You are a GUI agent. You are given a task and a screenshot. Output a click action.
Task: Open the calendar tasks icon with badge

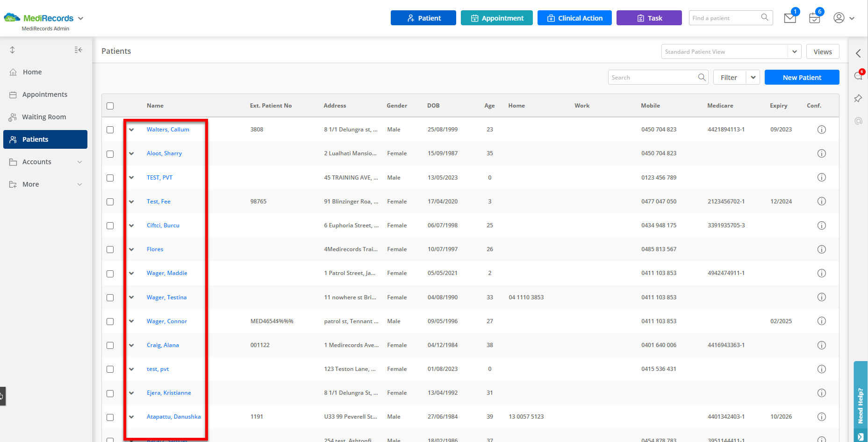[x=815, y=18]
